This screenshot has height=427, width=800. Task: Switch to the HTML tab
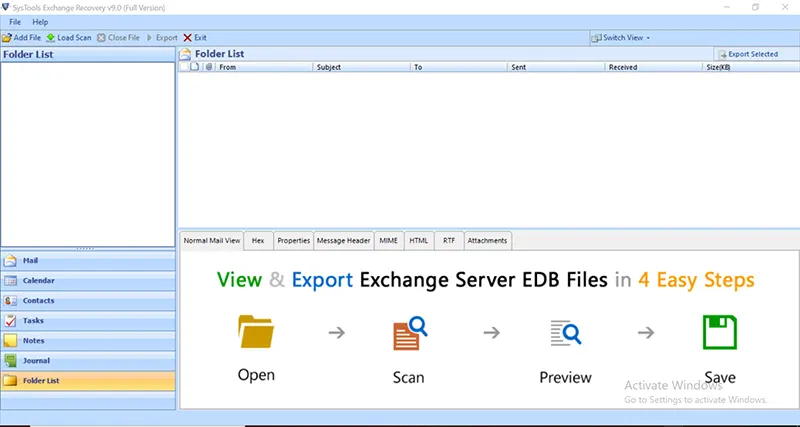[x=419, y=241]
